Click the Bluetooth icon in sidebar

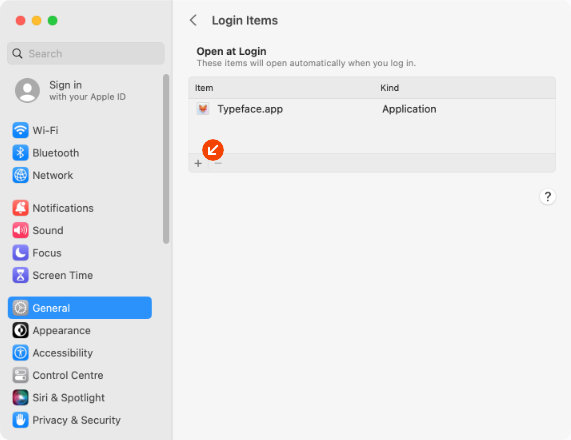coord(20,153)
